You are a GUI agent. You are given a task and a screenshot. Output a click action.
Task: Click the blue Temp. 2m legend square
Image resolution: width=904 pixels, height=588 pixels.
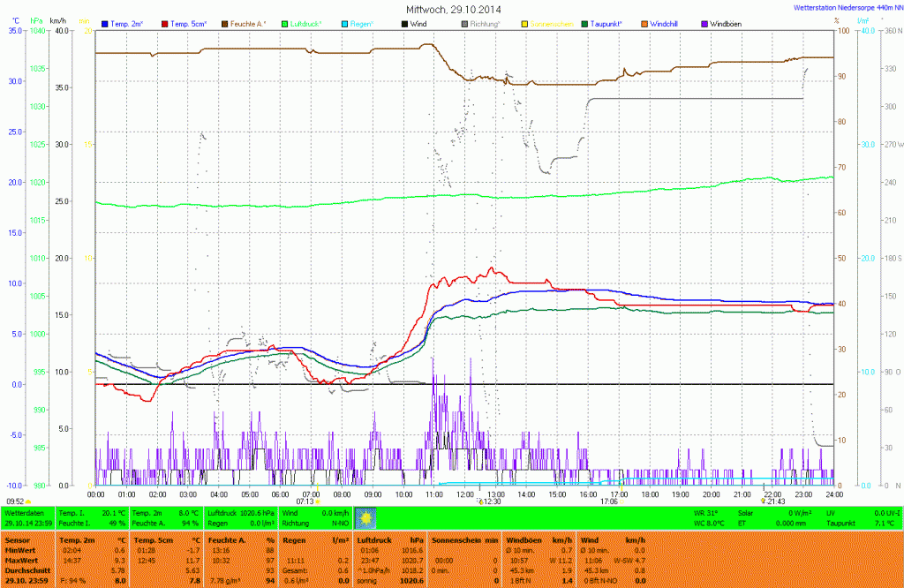coord(105,23)
